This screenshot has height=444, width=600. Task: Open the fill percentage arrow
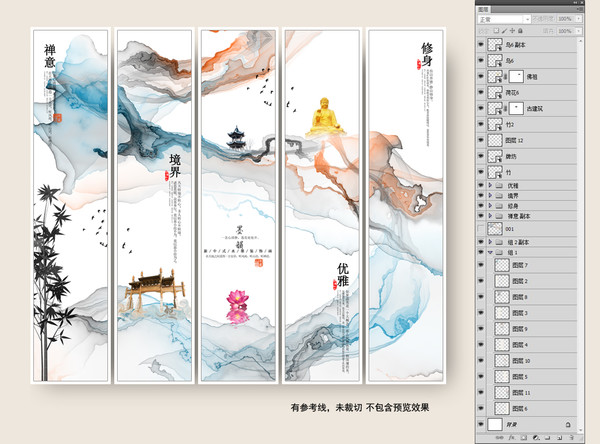tap(579, 31)
